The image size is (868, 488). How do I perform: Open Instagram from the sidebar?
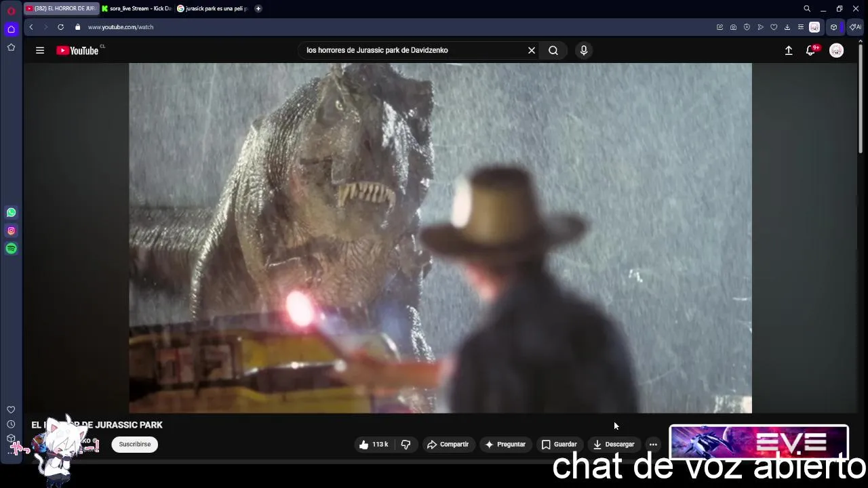(11, 231)
